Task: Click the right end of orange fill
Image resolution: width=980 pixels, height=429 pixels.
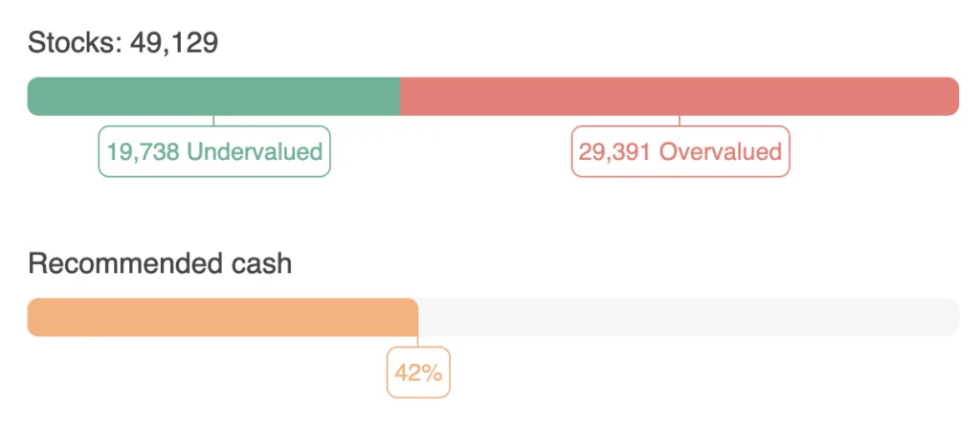Action: coord(415,318)
